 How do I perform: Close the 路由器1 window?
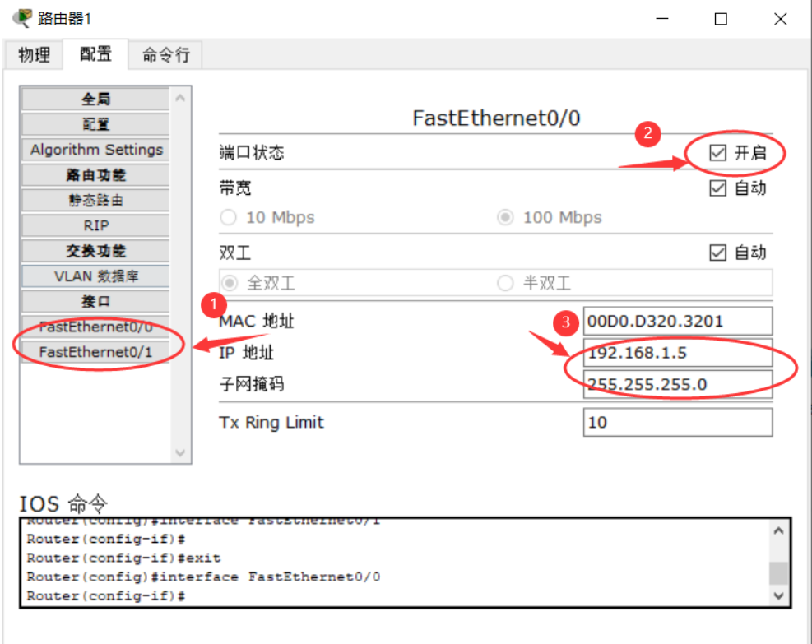(781, 19)
